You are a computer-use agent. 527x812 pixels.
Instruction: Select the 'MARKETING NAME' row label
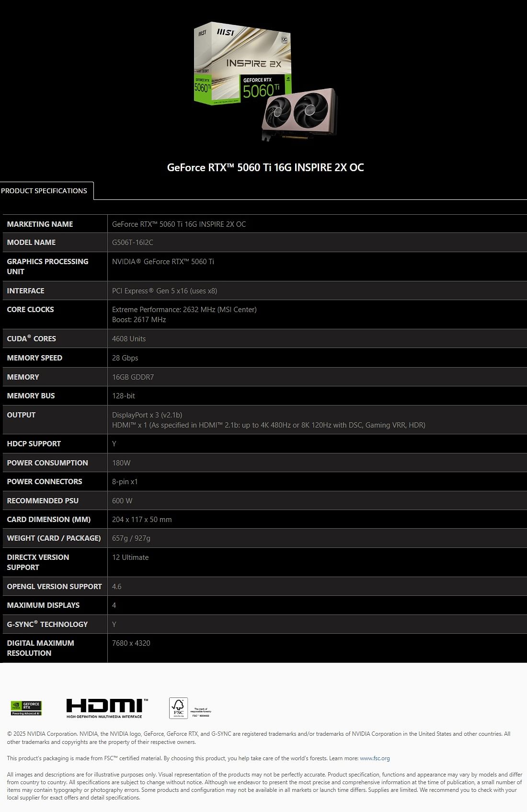coord(40,224)
